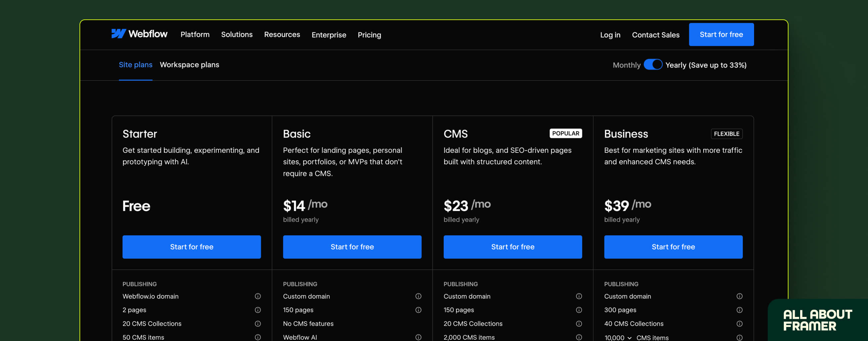Click the Webflow logo in the navbar
This screenshot has width=868, height=341.
click(x=140, y=34)
